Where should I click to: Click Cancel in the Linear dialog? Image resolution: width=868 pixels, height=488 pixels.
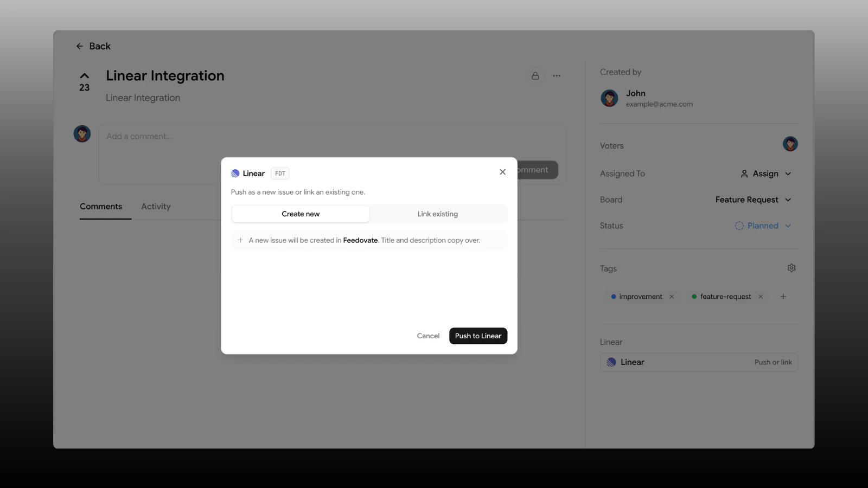[x=428, y=336]
